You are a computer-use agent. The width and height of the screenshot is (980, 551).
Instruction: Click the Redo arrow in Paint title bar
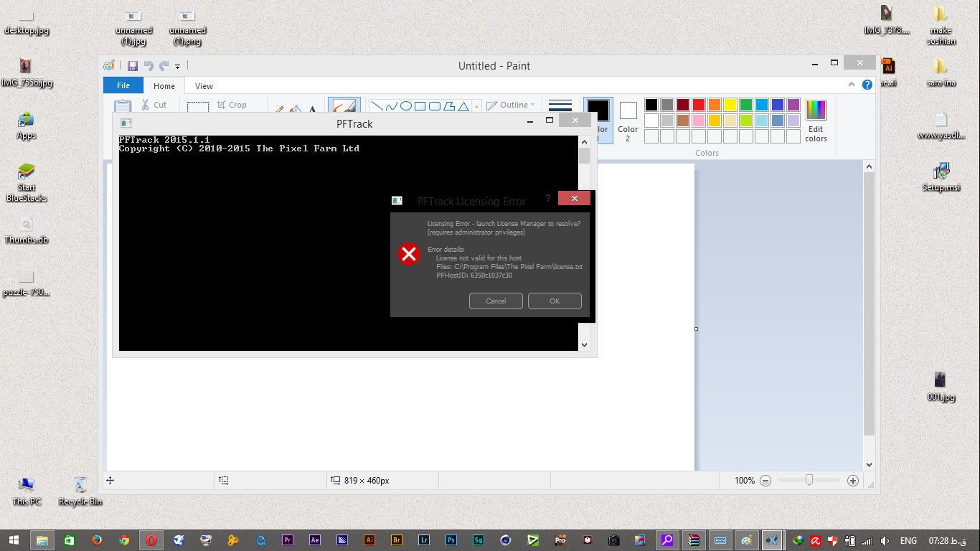coord(164,66)
